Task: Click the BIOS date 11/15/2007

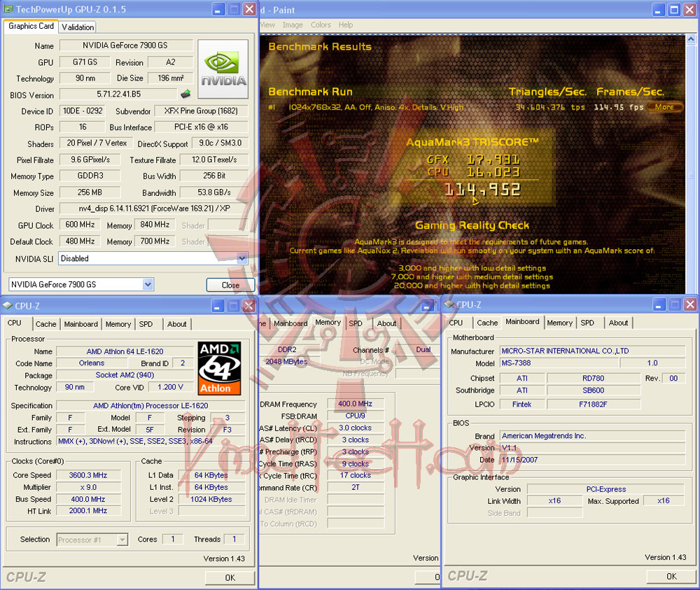Action: coord(592,460)
